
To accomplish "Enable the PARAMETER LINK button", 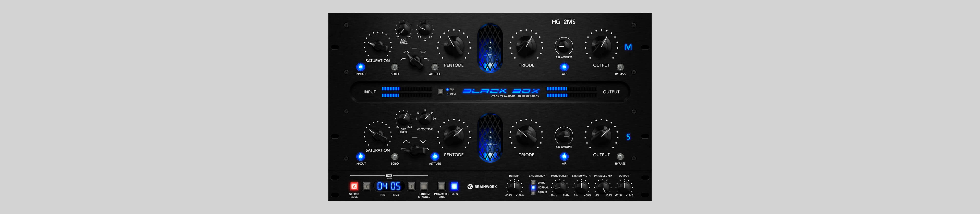I will [441, 186].
